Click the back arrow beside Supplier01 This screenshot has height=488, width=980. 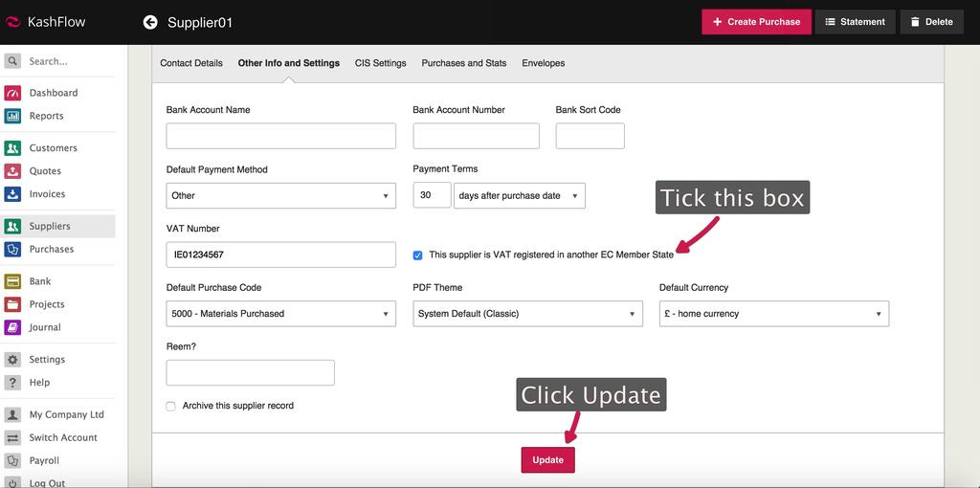coord(150,22)
